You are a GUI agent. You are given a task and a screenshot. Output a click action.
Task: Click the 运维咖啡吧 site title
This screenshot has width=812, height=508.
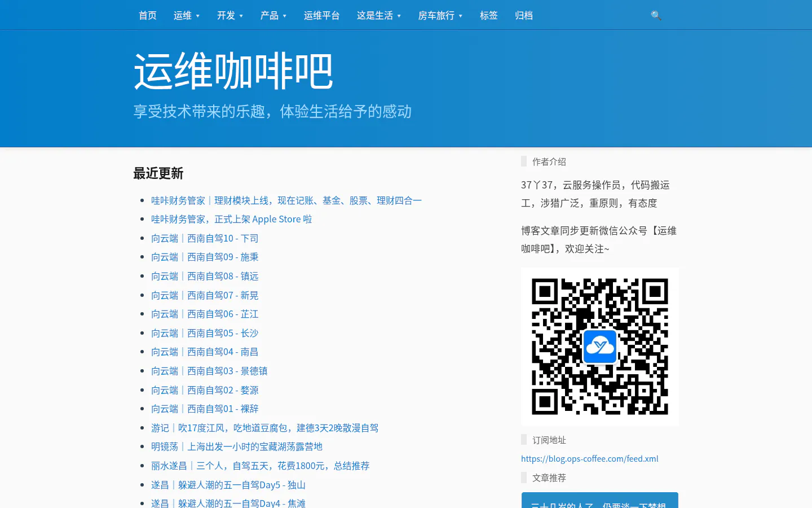point(233,71)
